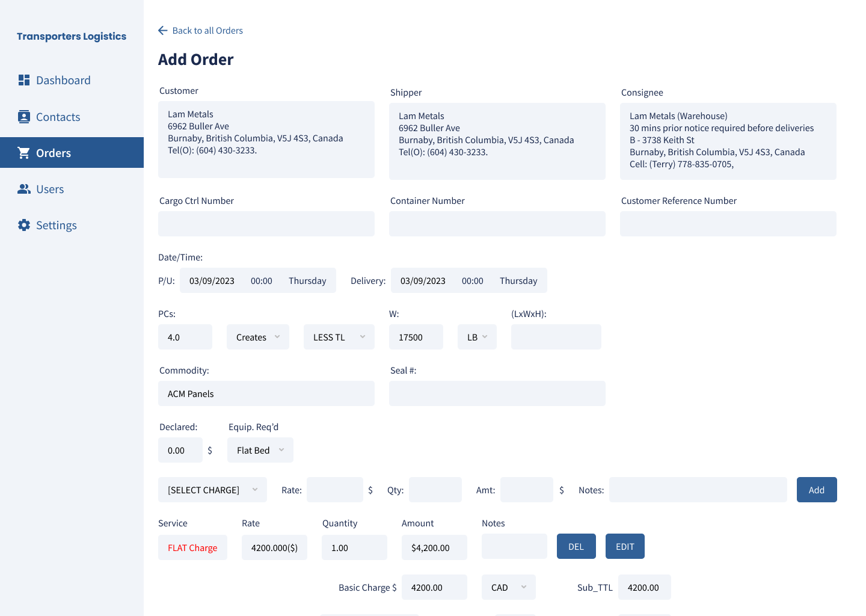Viewport: 866px width, 616px height.
Task: Open Settings using the gear icon
Action: coord(24,224)
